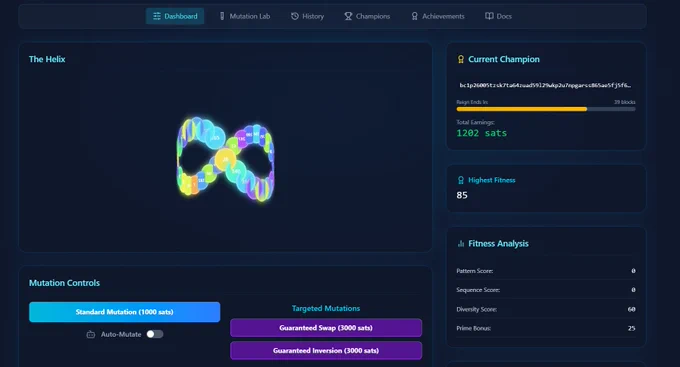Click the Fitness Analysis heading text
Screen dimensions: 680x367
point(498,244)
